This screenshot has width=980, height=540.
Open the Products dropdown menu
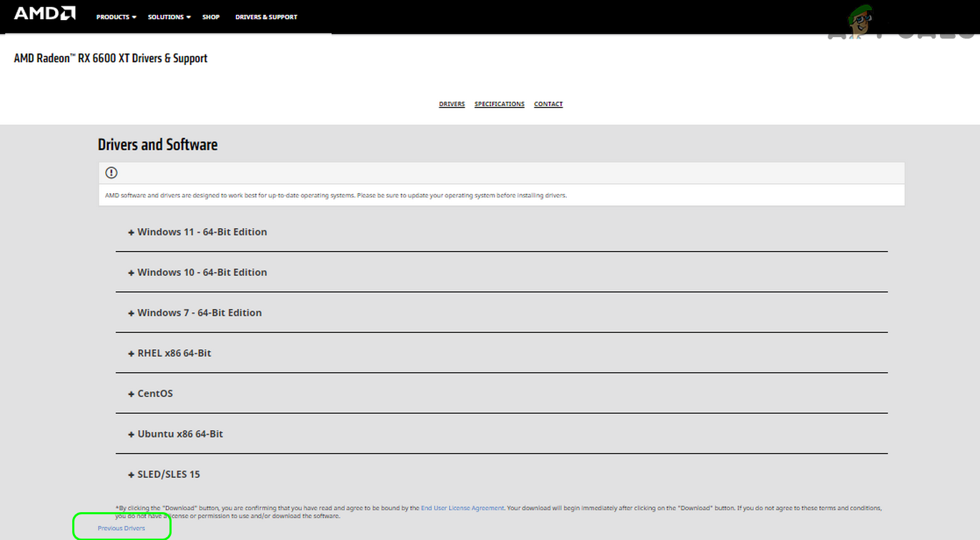click(x=116, y=17)
